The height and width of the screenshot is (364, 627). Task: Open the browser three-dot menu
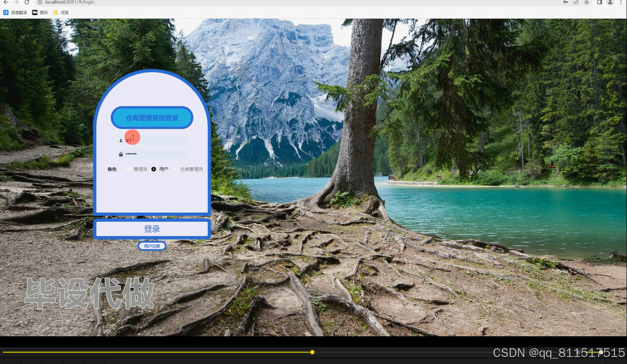pos(621,2)
